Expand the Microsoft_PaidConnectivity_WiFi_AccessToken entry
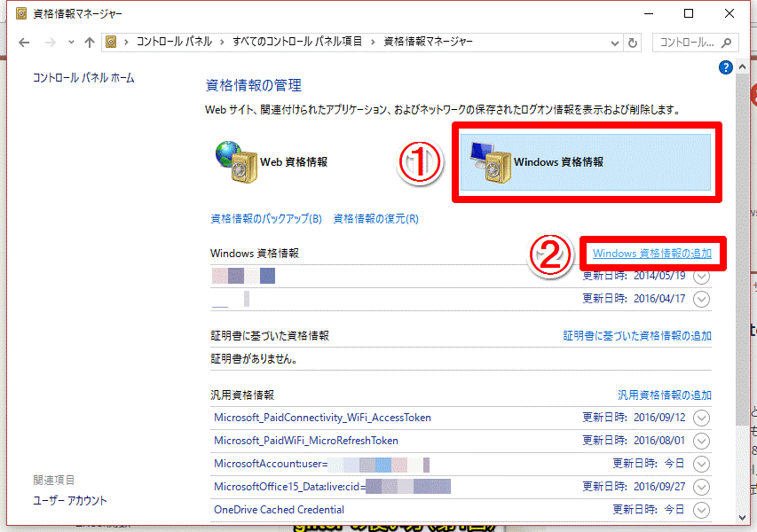The height and width of the screenshot is (532, 757). coord(701,418)
